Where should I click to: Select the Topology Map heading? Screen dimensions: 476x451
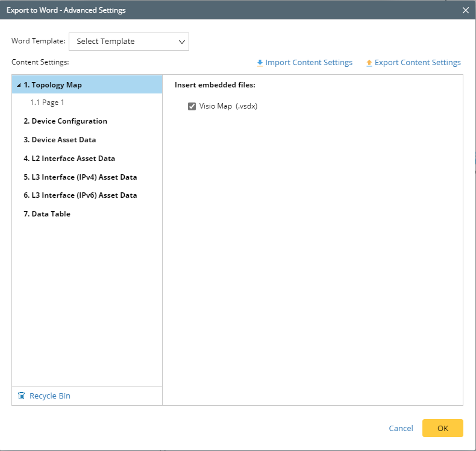57,85
